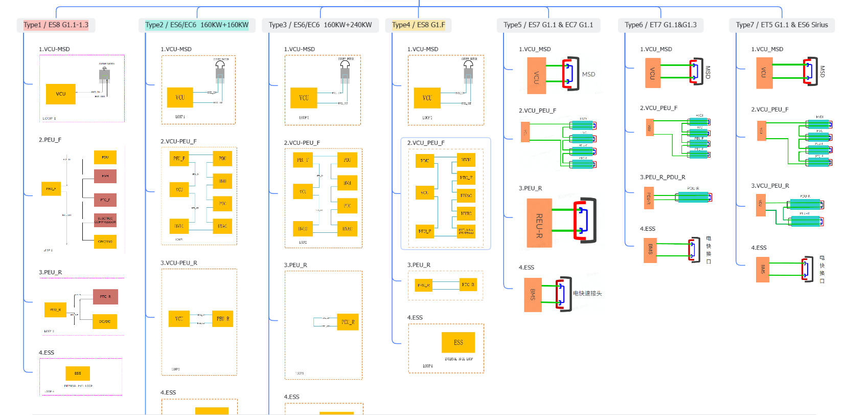Open Type4 ESS loop 4 diagram

[x=446, y=348]
